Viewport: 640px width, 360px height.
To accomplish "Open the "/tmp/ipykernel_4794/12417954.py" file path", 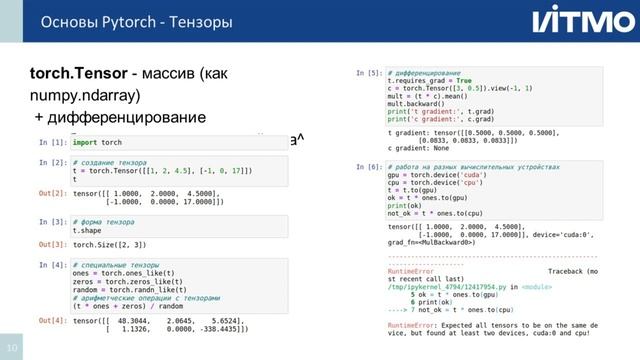I will coord(447,287).
